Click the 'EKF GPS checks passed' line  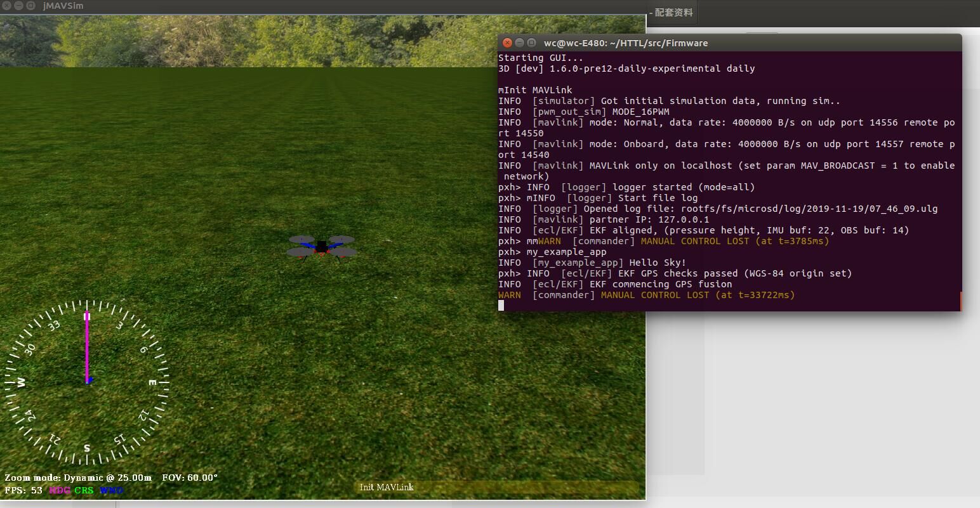tap(675, 273)
